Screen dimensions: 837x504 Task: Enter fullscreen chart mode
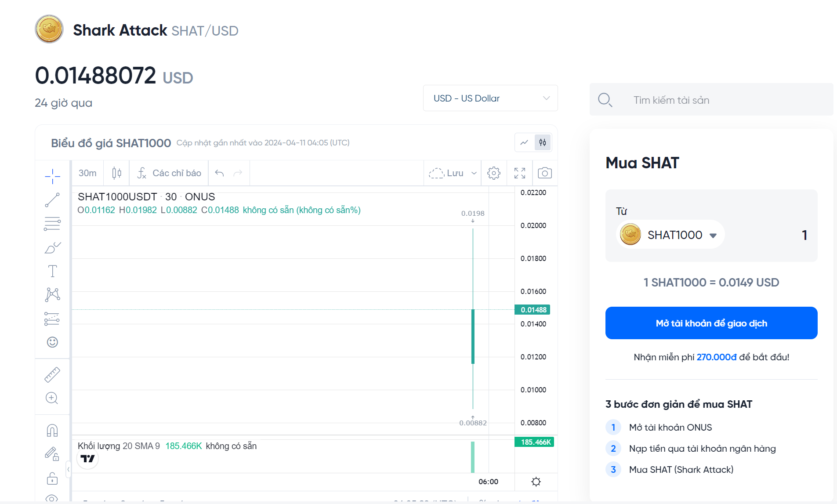[520, 173]
